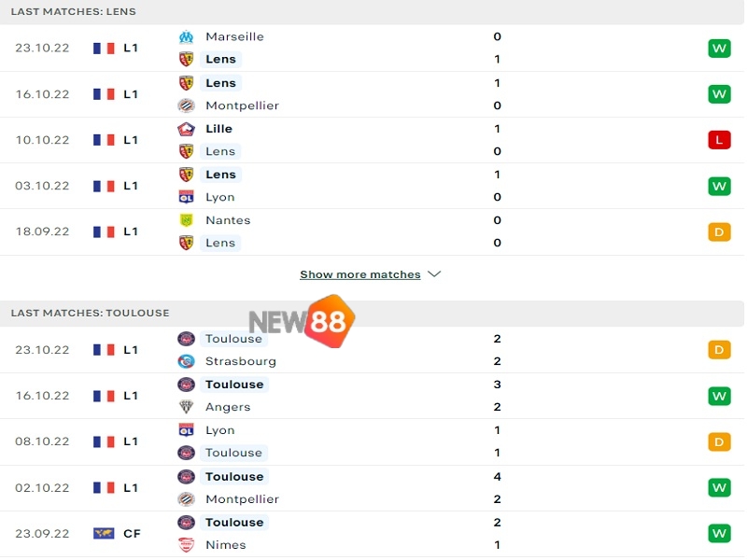Screen dimensions: 747x560
Task: Click the green W badge for Nimes match
Action: [718, 533]
